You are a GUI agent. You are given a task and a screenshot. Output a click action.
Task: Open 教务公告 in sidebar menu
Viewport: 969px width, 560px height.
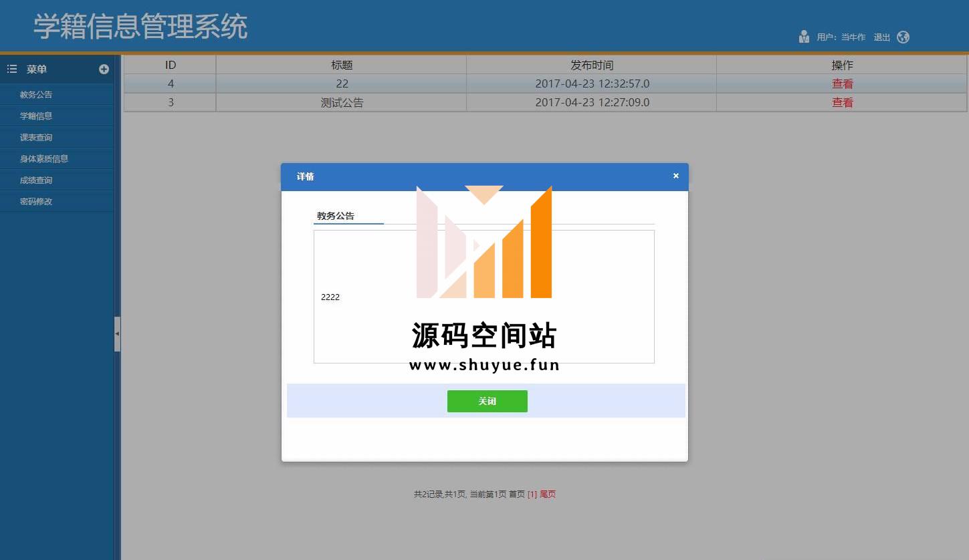[x=36, y=95]
